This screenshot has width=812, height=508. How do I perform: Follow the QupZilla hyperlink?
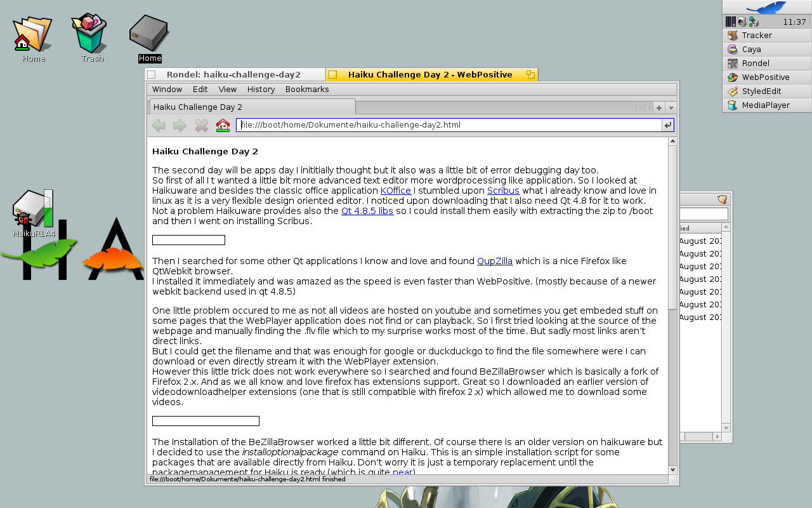click(x=494, y=261)
